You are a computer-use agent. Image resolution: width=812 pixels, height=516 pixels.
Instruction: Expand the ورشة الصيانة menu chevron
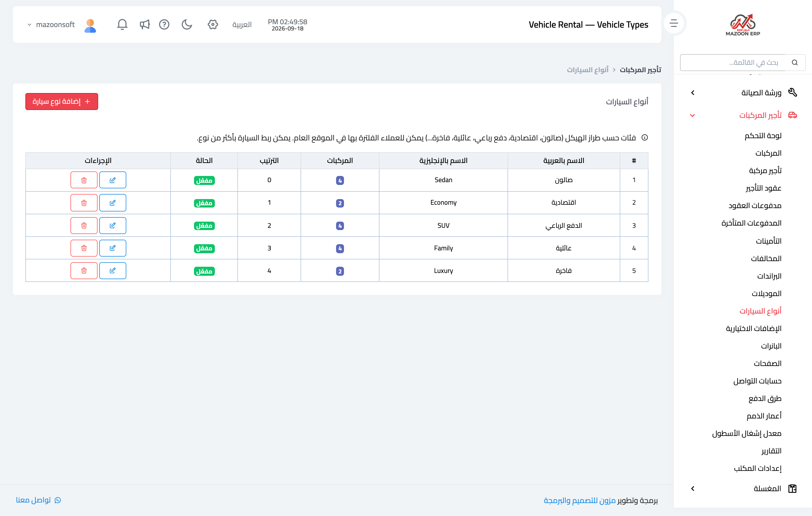point(693,92)
